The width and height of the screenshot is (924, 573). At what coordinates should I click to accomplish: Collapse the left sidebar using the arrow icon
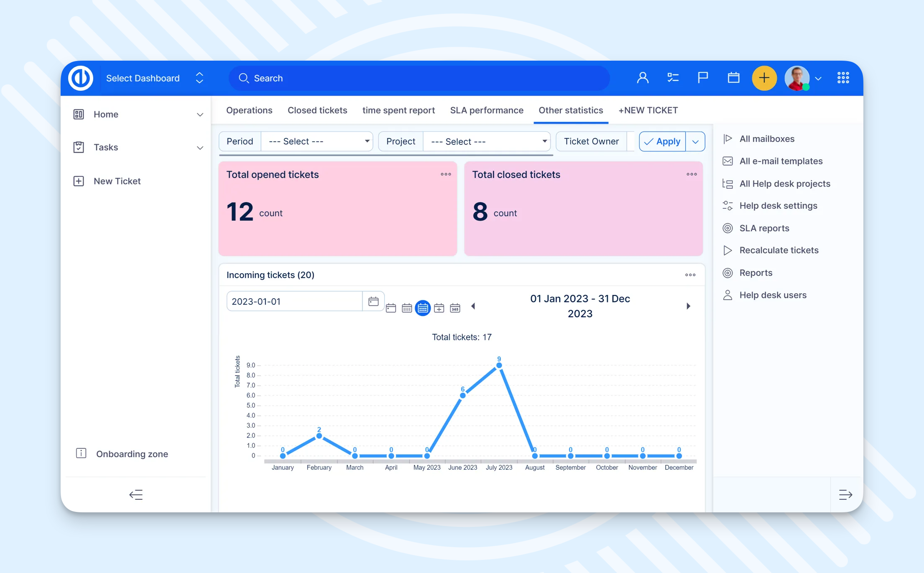click(135, 495)
